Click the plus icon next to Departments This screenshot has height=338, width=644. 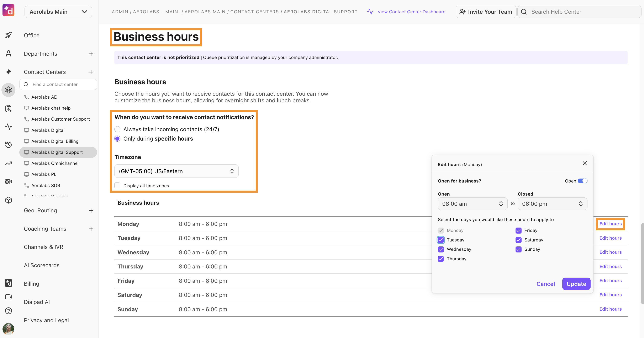coord(91,54)
